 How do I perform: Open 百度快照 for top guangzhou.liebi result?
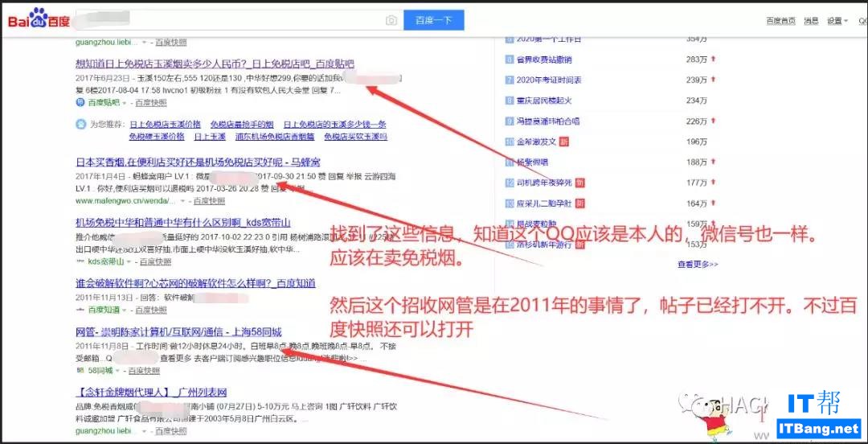(x=171, y=42)
